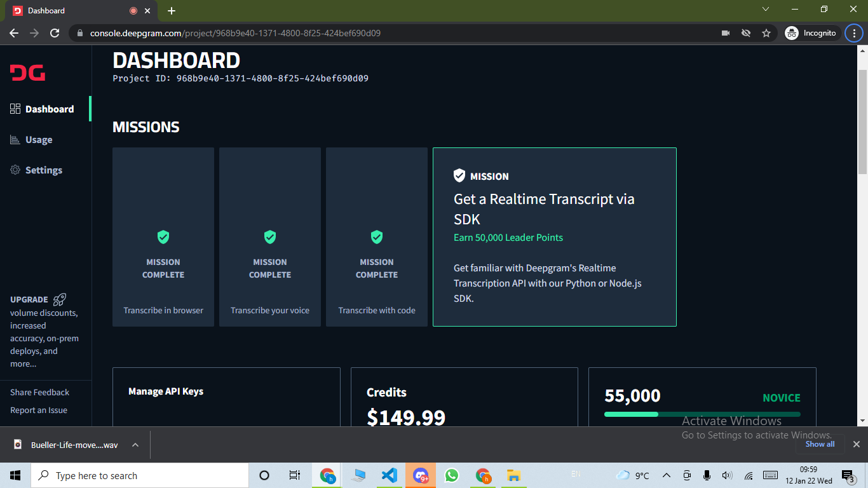Open File Explorer from taskbar
The height and width of the screenshot is (488, 868).
pos(514,475)
